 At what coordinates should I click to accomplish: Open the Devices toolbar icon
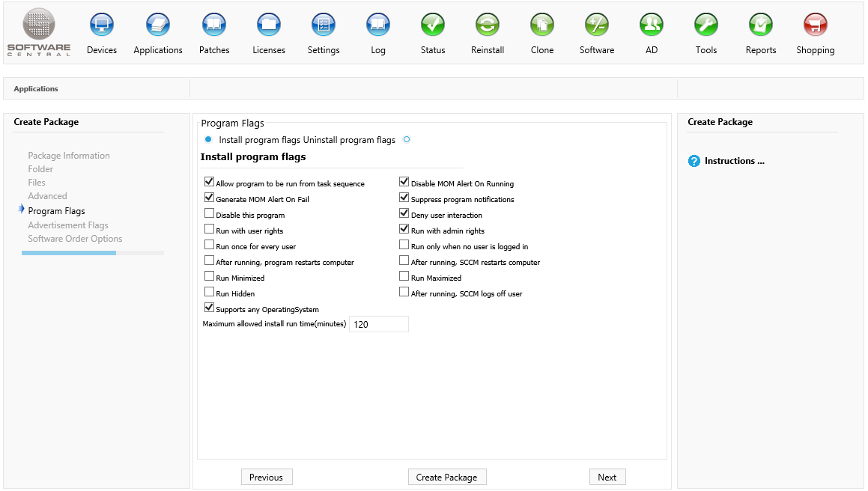click(x=102, y=25)
